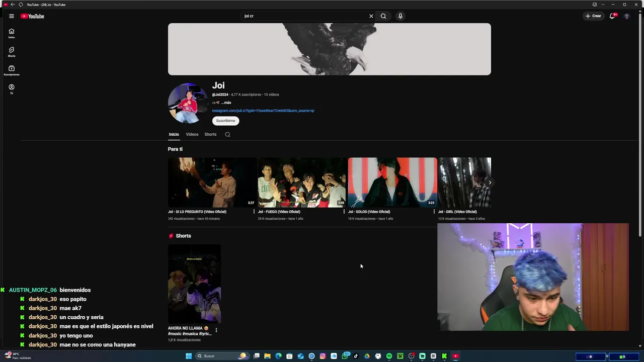Reload the page with the refresh icon
The height and width of the screenshot is (362, 644).
tap(21, 5)
